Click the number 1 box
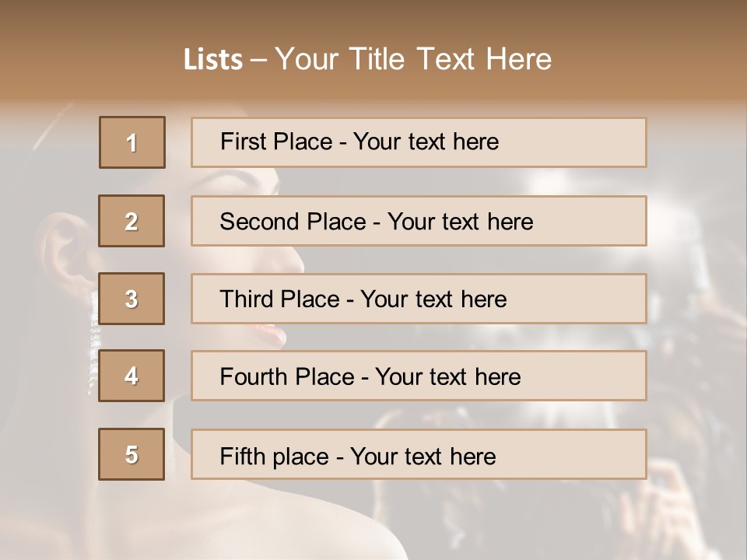747x560 pixels. pos(132,142)
